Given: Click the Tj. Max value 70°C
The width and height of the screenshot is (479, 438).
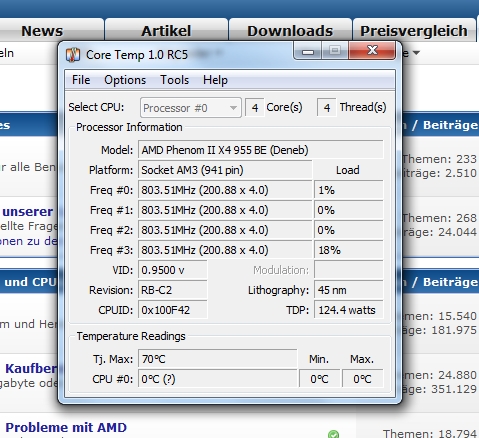Looking at the screenshot, I should (218, 359).
